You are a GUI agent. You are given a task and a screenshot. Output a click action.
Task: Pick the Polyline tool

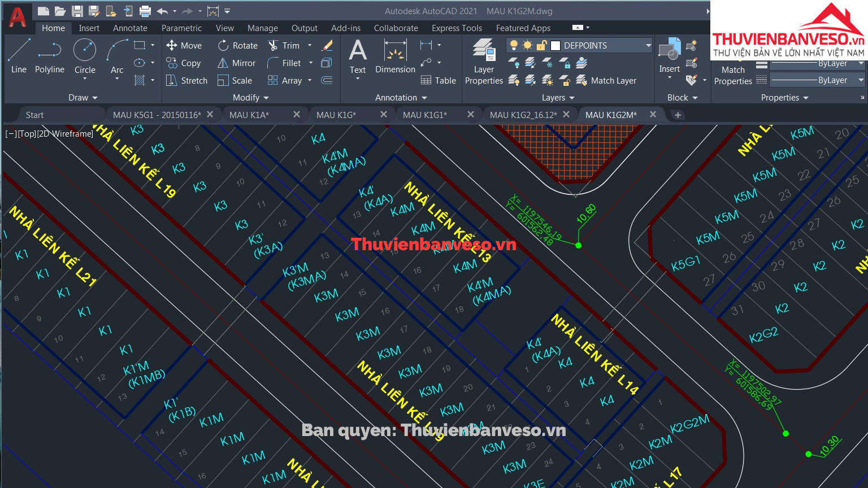pyautogui.click(x=50, y=55)
